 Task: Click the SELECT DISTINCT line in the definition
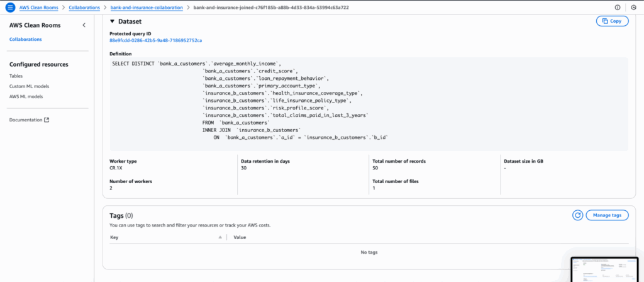tap(196, 64)
